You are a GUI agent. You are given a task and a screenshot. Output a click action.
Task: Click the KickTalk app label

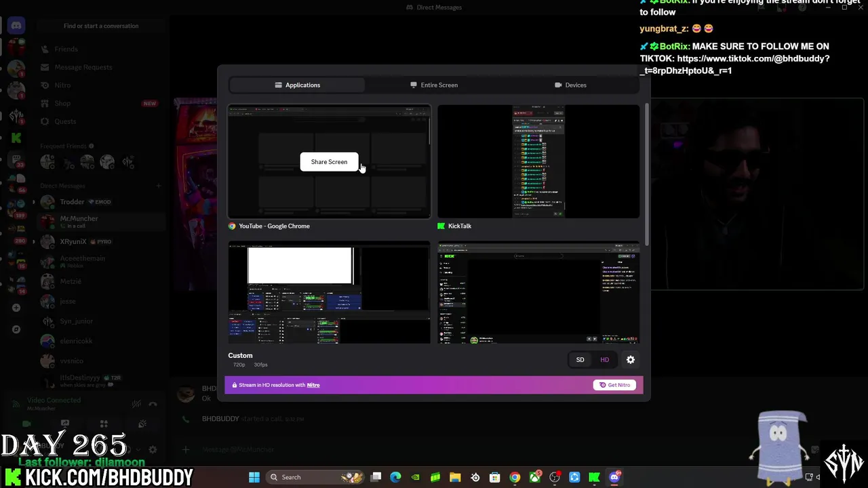coord(460,226)
